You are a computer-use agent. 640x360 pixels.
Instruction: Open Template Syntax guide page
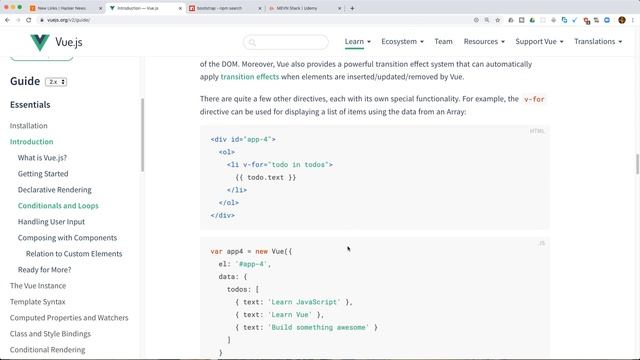tap(38, 302)
